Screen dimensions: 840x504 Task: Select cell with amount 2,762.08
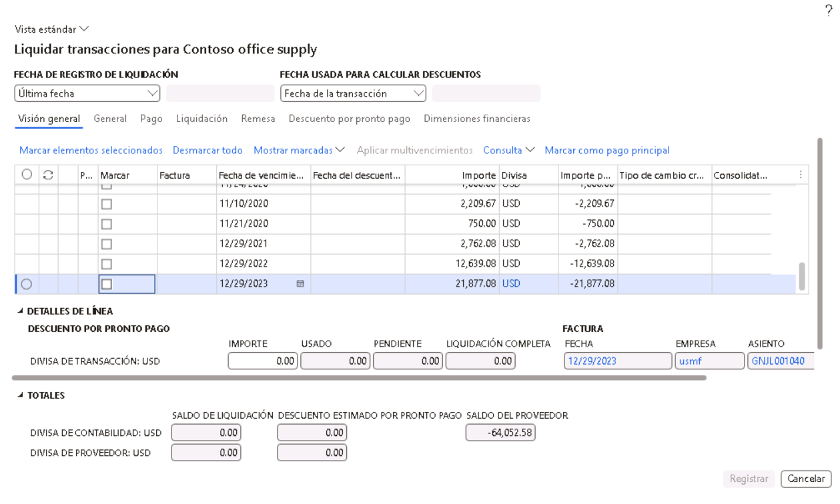tap(452, 244)
